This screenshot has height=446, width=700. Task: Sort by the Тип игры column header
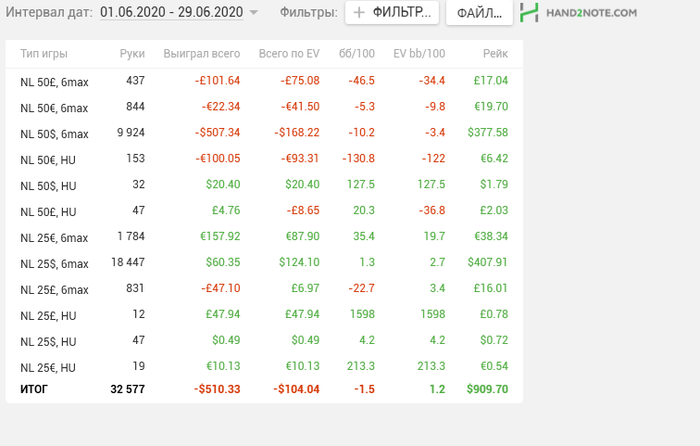coord(43,53)
